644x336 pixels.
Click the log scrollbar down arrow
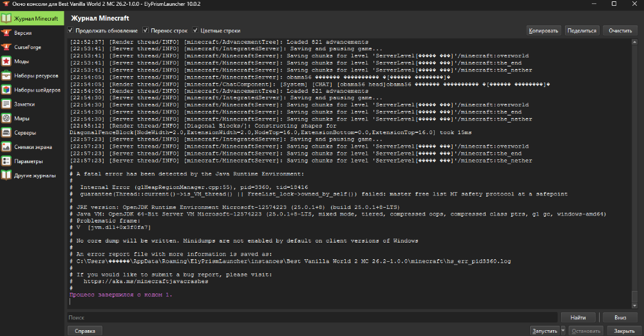coord(634,306)
